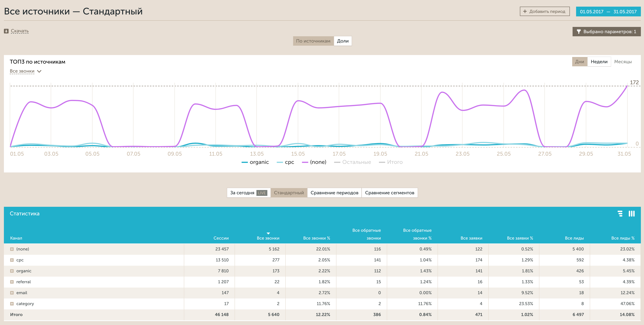Toggle the Итого series in legend

pyautogui.click(x=395, y=162)
